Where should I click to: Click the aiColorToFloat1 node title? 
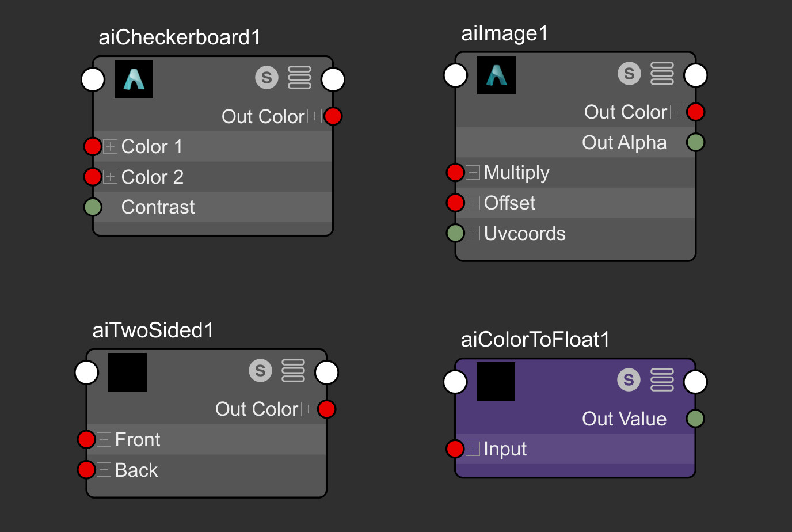coord(535,340)
